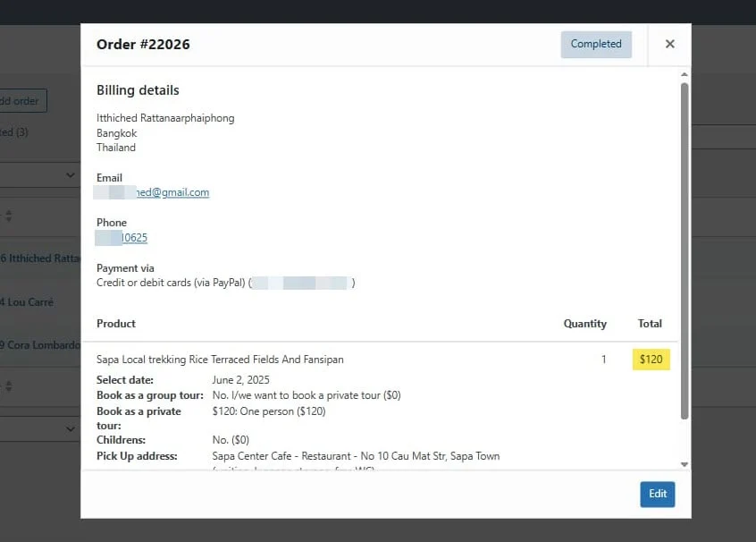Viewport: 756px width, 542px height.
Task: Click the Thailand country line in billing details
Action: click(115, 148)
